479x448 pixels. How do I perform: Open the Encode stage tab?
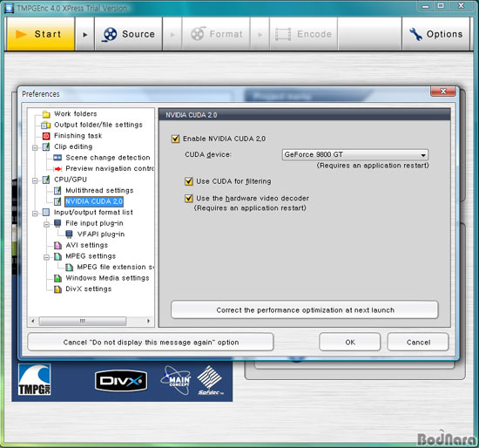point(304,34)
